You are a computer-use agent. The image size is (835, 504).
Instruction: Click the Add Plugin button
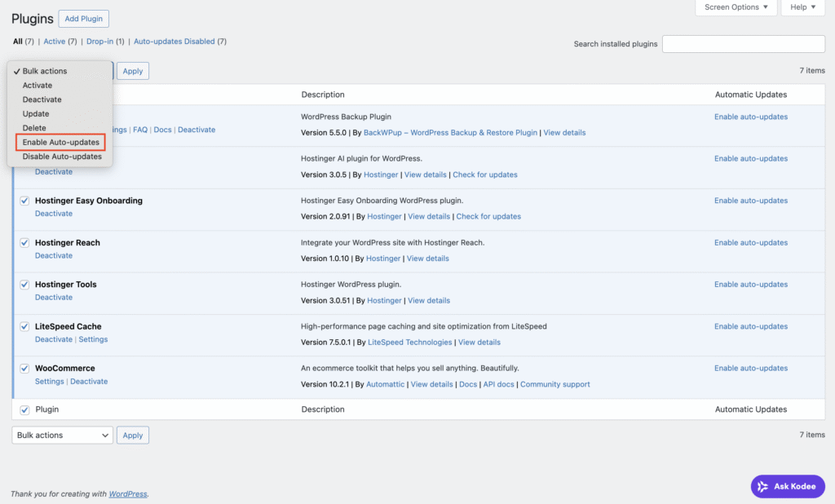[x=83, y=18]
